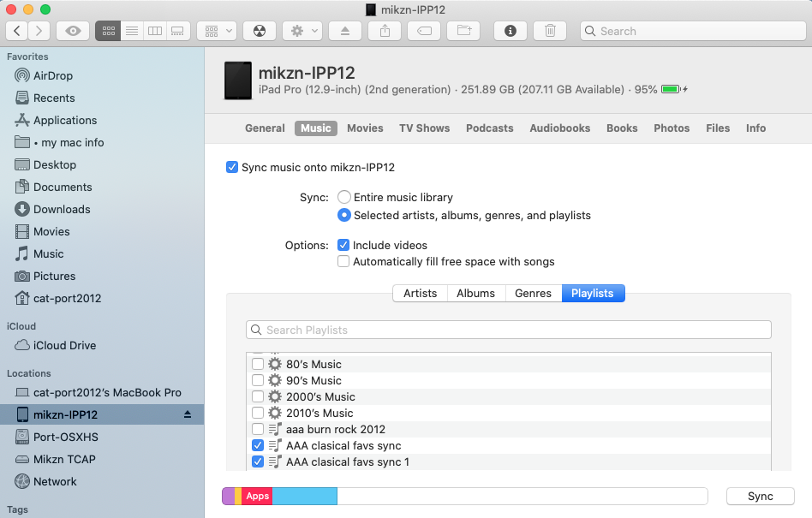The image size is (812, 518).
Task: Switch to the device Movies tab
Action: [365, 128]
